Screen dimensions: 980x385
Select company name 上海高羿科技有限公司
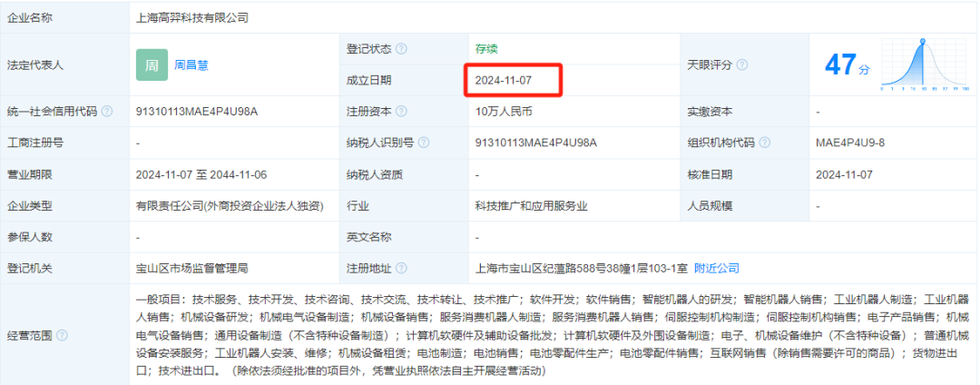click(192, 18)
